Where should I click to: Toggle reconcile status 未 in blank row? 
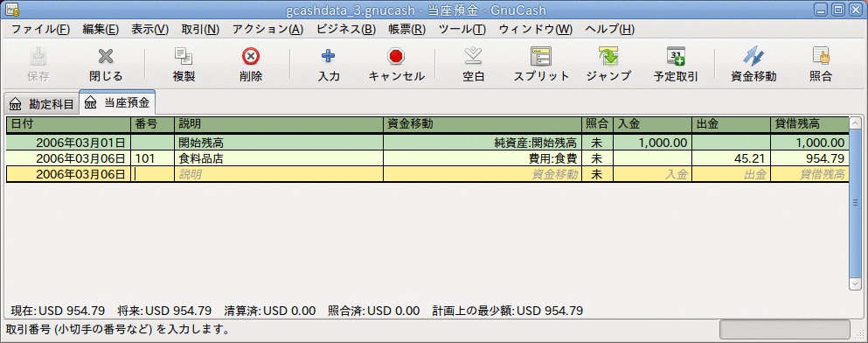(x=597, y=174)
